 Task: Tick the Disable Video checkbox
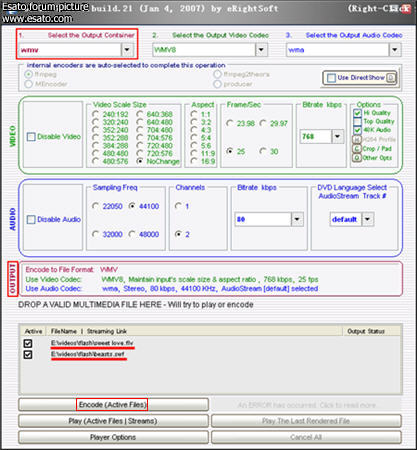[x=31, y=137]
